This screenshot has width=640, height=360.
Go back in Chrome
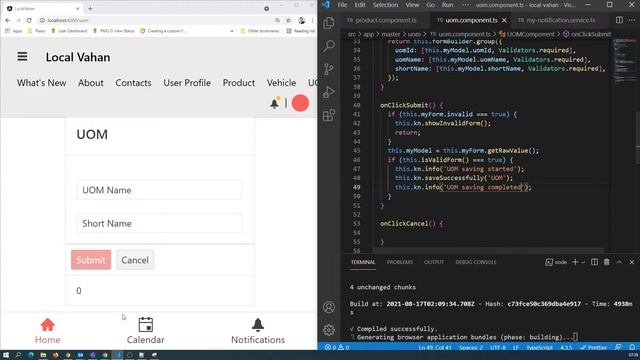point(8,20)
